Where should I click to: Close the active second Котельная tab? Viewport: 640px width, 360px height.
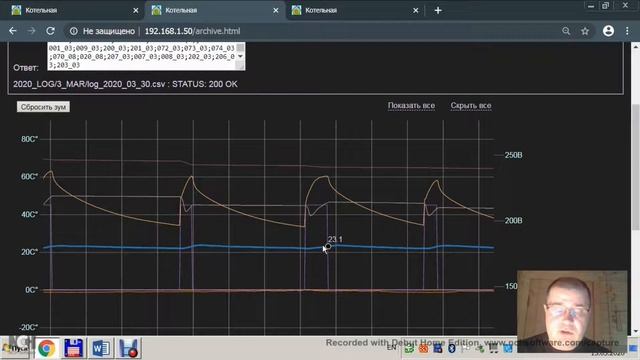(276, 11)
